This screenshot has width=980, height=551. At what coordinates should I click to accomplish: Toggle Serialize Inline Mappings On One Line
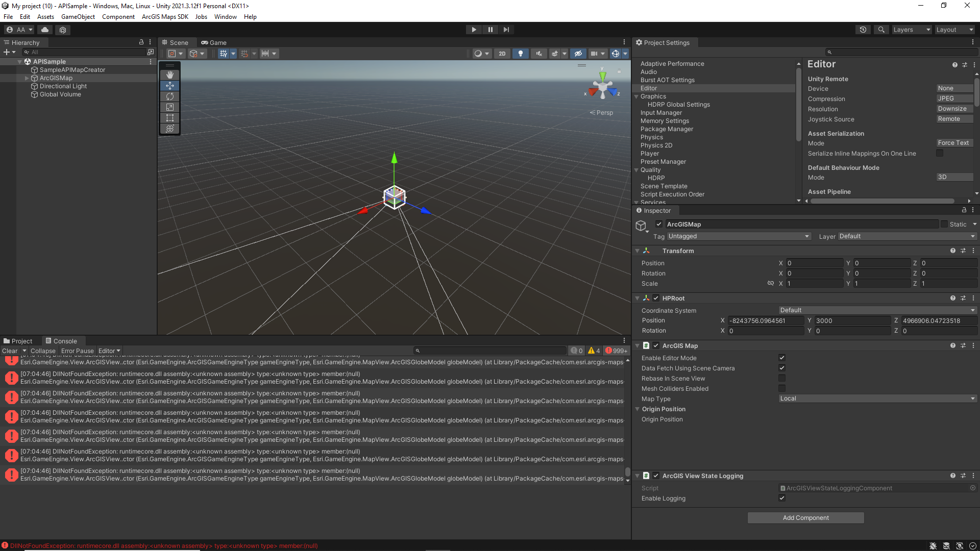click(940, 154)
